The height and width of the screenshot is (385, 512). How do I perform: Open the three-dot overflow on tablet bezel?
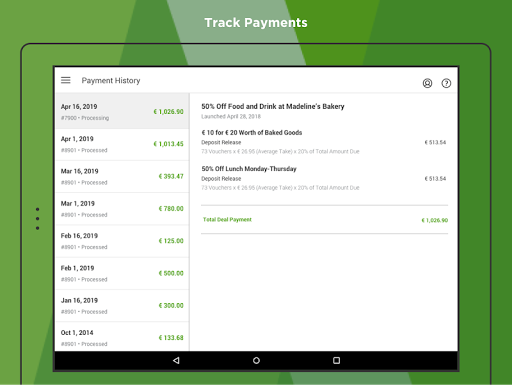(x=38, y=219)
